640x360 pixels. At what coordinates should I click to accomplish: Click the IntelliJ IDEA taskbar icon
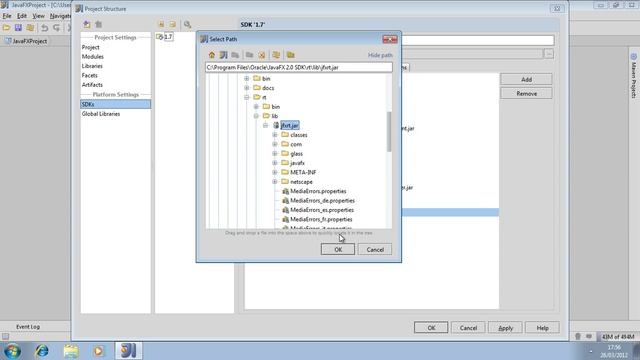pos(128,351)
